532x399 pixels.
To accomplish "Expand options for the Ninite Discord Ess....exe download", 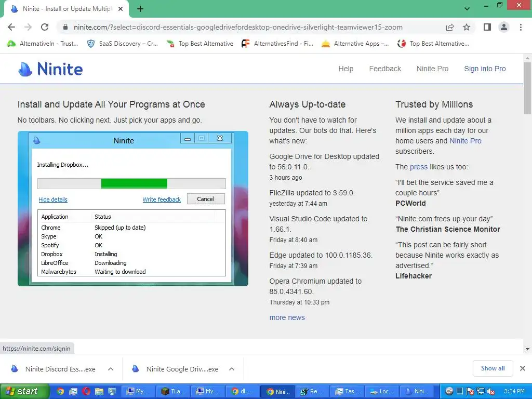I will pyautogui.click(x=111, y=369).
